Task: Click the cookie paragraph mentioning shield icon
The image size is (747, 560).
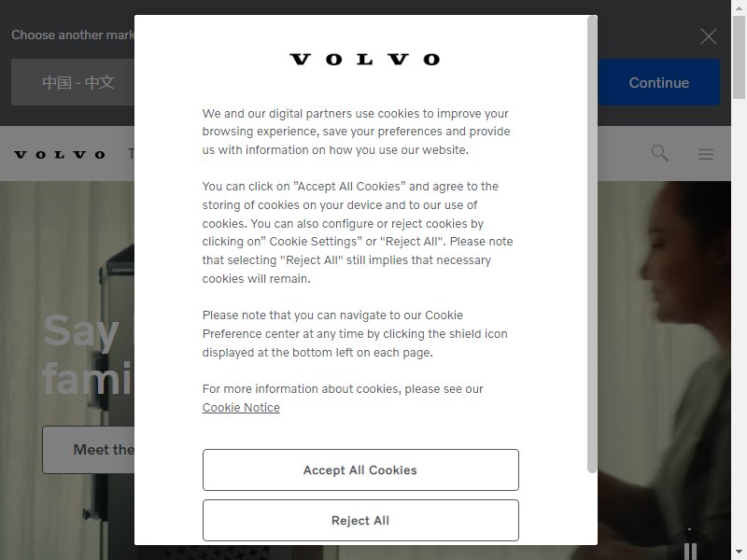Action: [355, 334]
